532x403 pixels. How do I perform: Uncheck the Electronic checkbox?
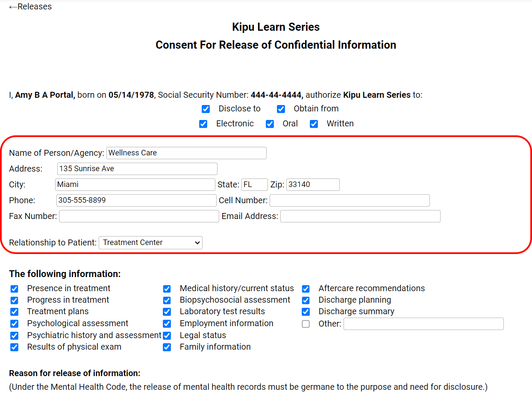[x=203, y=124]
